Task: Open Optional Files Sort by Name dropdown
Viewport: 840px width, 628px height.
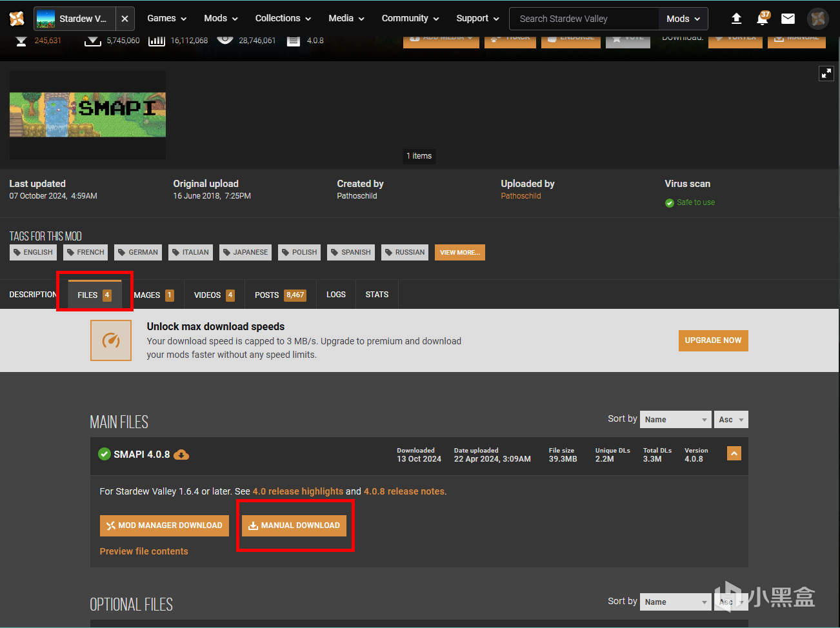Action: (x=675, y=602)
